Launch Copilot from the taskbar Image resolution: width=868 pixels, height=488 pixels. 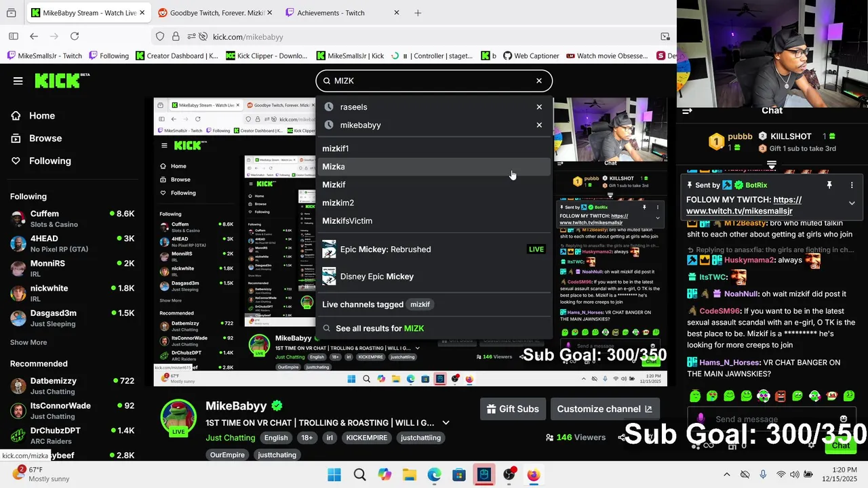384,474
